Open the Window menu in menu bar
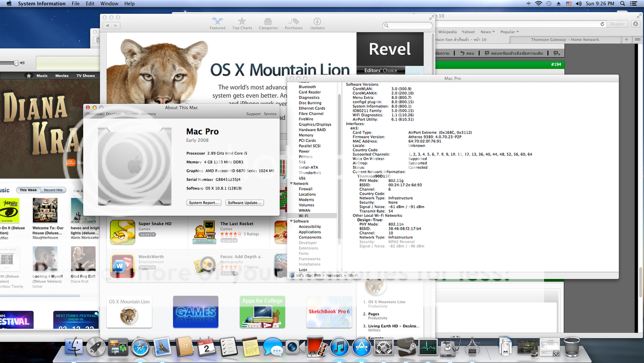 [109, 4]
